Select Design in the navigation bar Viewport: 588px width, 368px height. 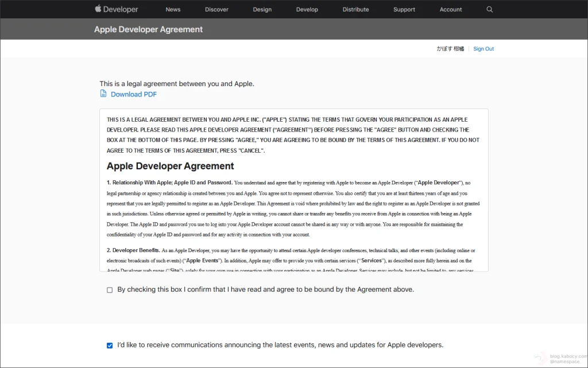pos(262,9)
